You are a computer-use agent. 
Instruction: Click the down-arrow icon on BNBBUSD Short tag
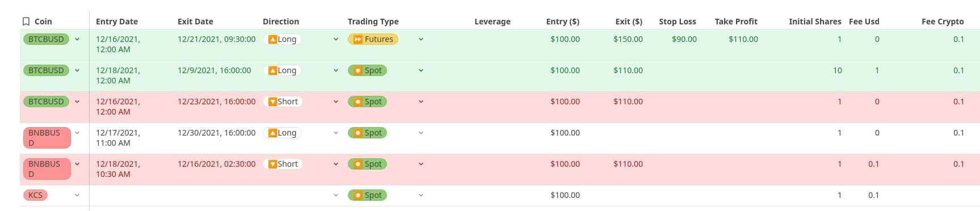coord(272,164)
